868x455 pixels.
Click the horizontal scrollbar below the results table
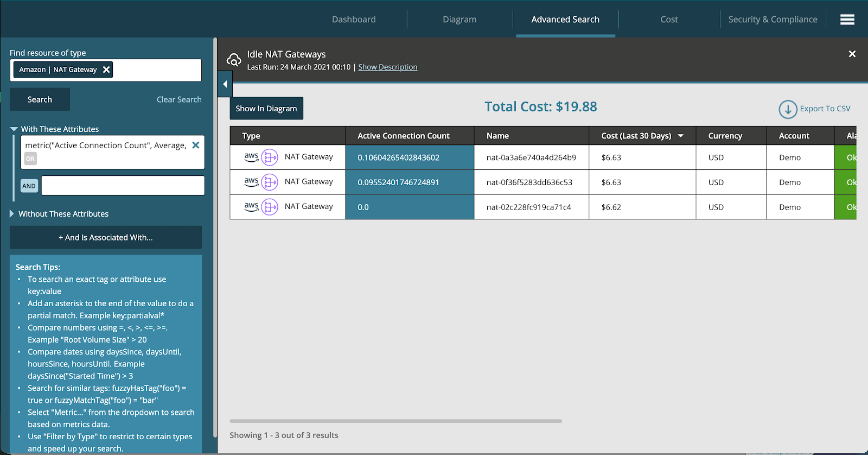tap(395, 421)
